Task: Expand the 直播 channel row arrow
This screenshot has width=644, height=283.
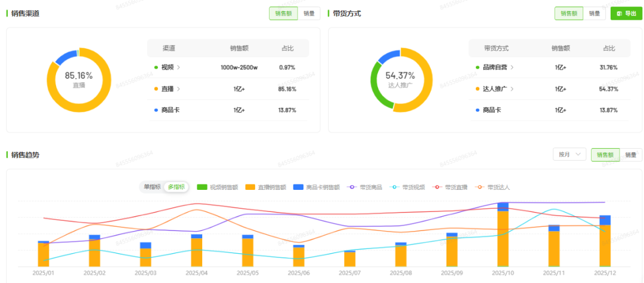Action: coord(178,89)
